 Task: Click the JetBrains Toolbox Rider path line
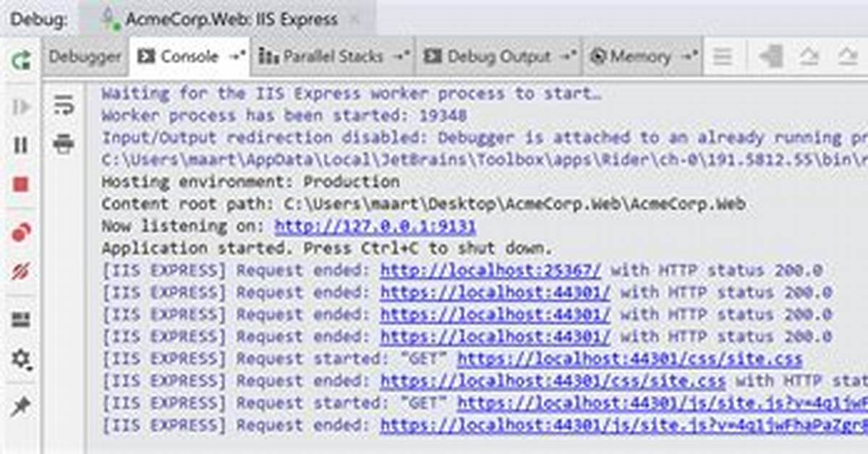[x=483, y=160]
